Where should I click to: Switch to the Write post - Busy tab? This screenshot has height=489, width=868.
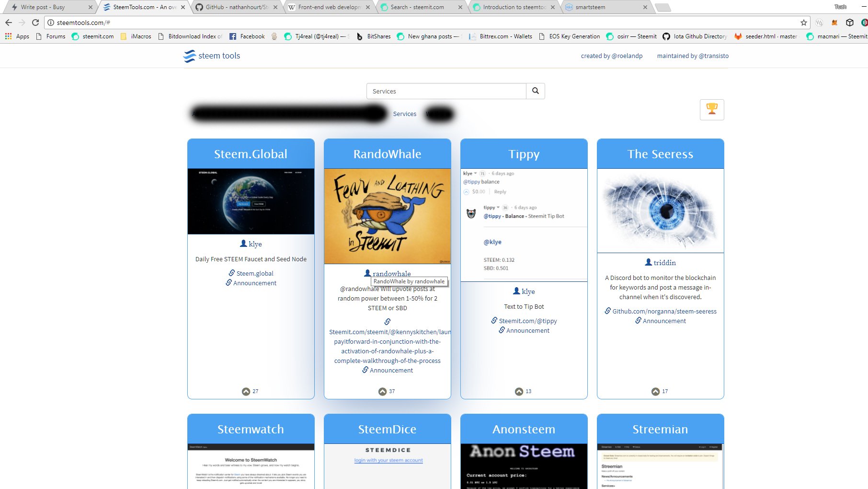click(50, 7)
